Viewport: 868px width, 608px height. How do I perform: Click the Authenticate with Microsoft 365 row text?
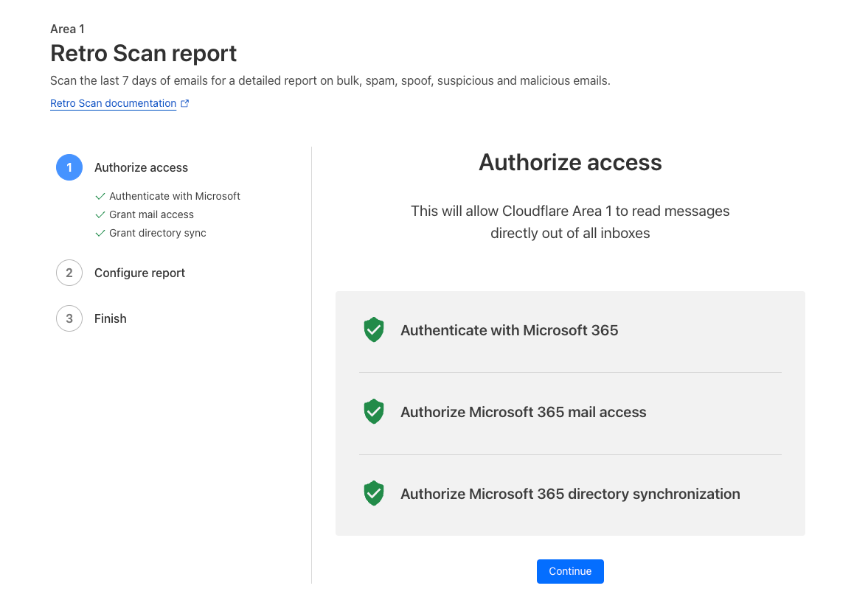[x=509, y=330]
